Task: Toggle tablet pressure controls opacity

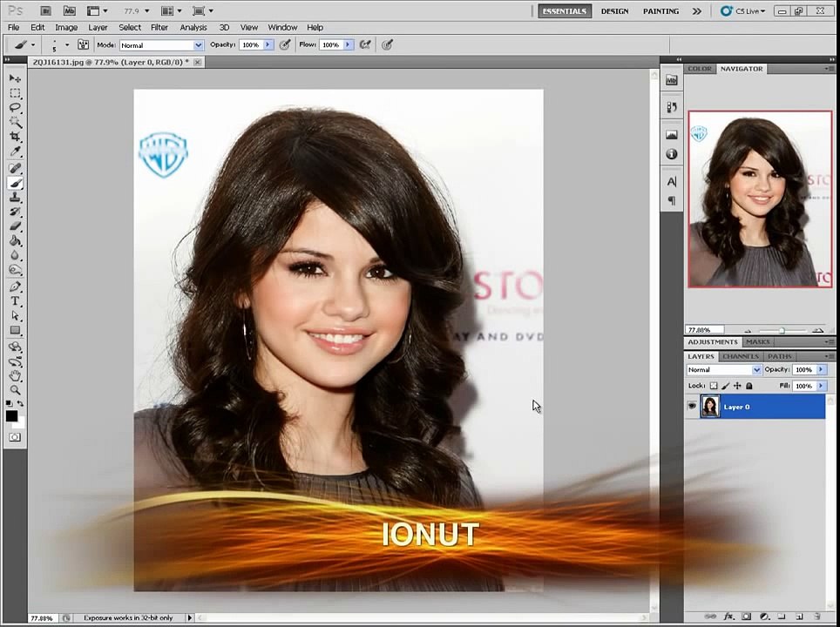Action: pyautogui.click(x=284, y=45)
